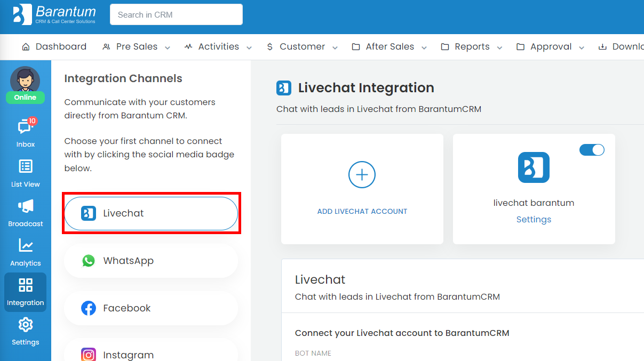The width and height of the screenshot is (644, 361).
Task: Click the Online status badge
Action: (25, 98)
